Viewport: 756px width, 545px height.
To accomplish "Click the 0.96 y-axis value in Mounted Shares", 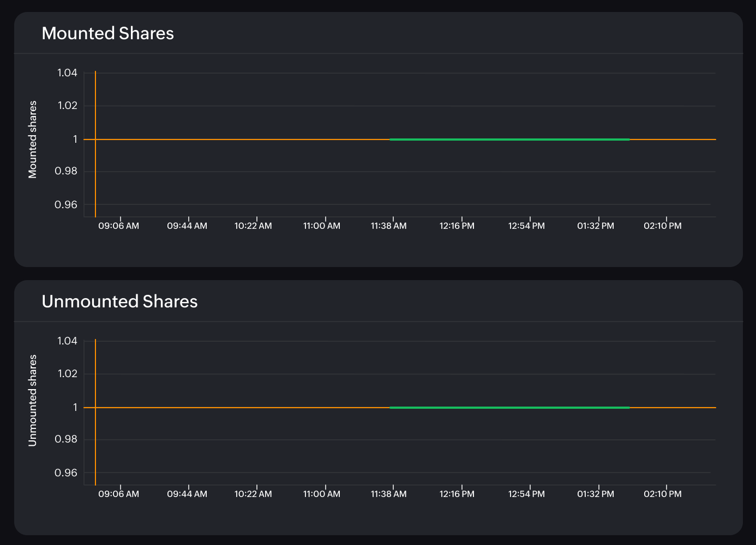I will point(66,205).
